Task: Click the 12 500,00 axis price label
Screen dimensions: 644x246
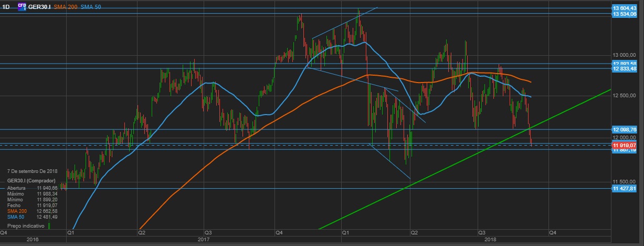Action: [625, 96]
